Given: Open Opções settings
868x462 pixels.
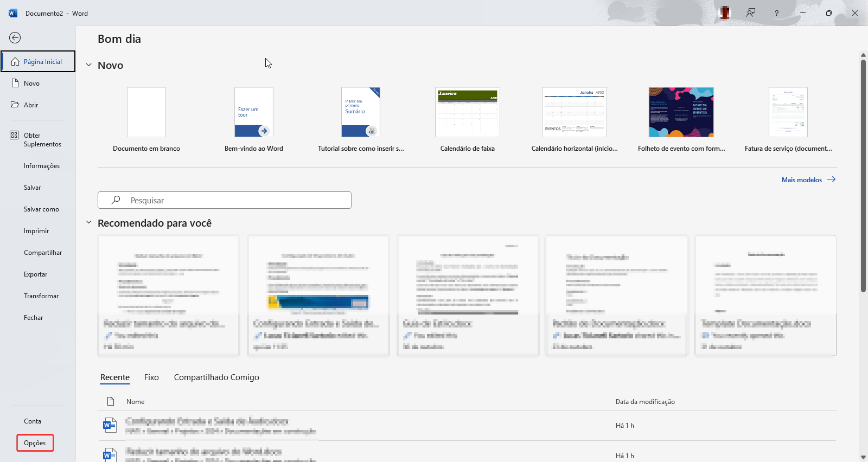Looking at the screenshot, I should [x=35, y=443].
